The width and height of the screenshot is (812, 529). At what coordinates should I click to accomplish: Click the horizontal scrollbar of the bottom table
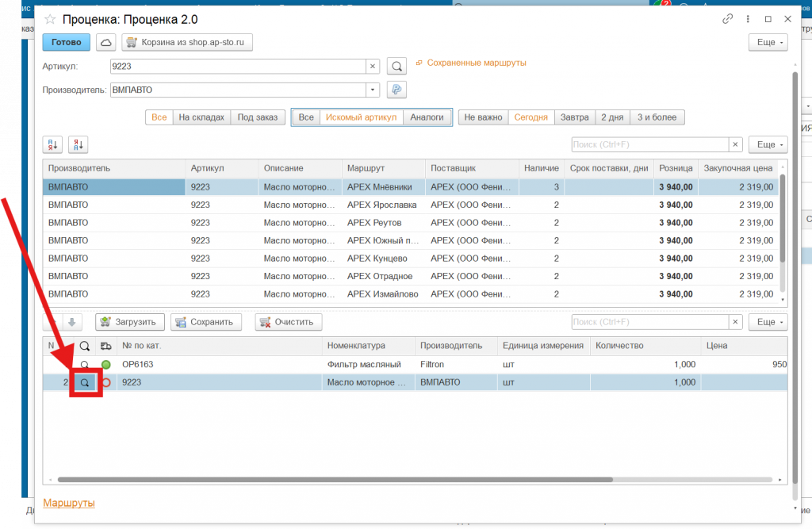tap(333, 479)
